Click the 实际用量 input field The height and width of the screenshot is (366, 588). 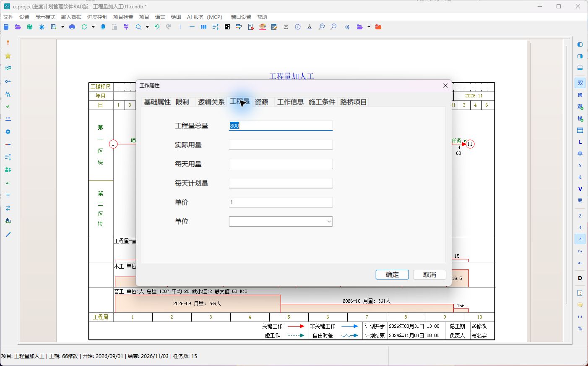[x=281, y=145]
